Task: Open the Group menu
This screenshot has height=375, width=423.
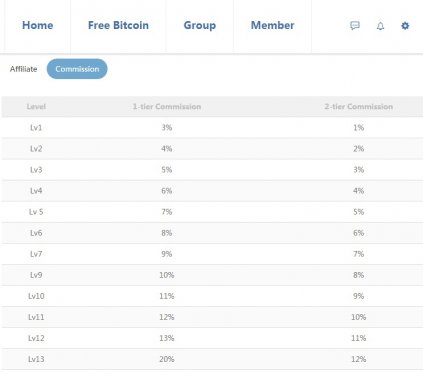Action: 200,26
